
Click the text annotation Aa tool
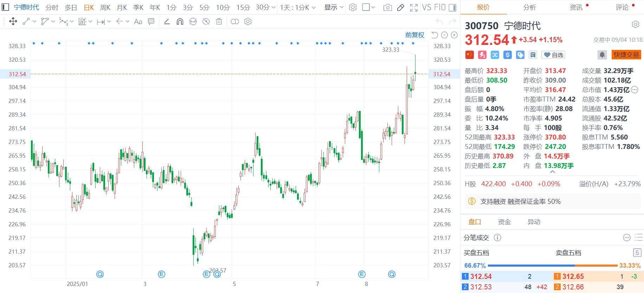point(138,22)
